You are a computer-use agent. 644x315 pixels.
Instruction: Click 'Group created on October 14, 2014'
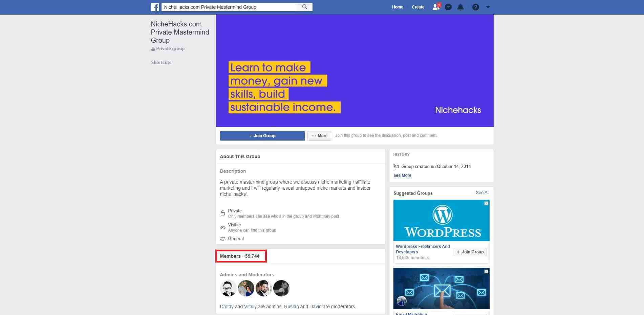pos(436,167)
